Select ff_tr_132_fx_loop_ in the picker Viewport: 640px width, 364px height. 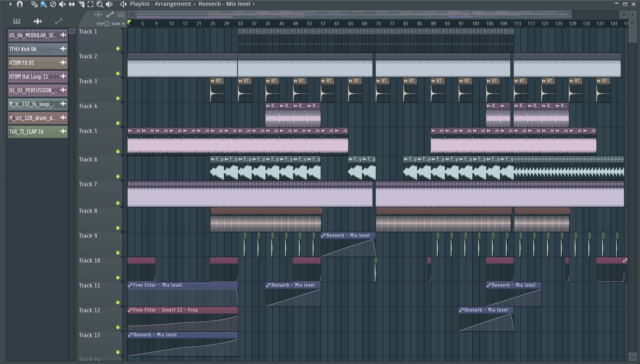tap(38, 104)
